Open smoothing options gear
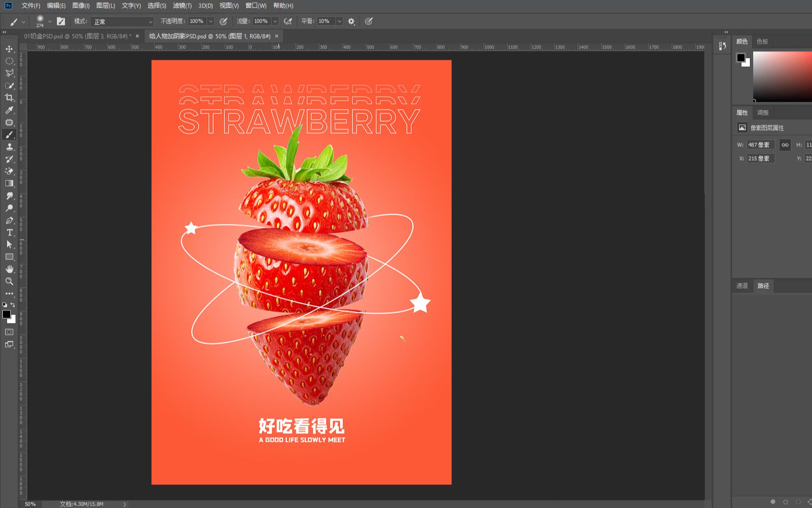 click(351, 21)
